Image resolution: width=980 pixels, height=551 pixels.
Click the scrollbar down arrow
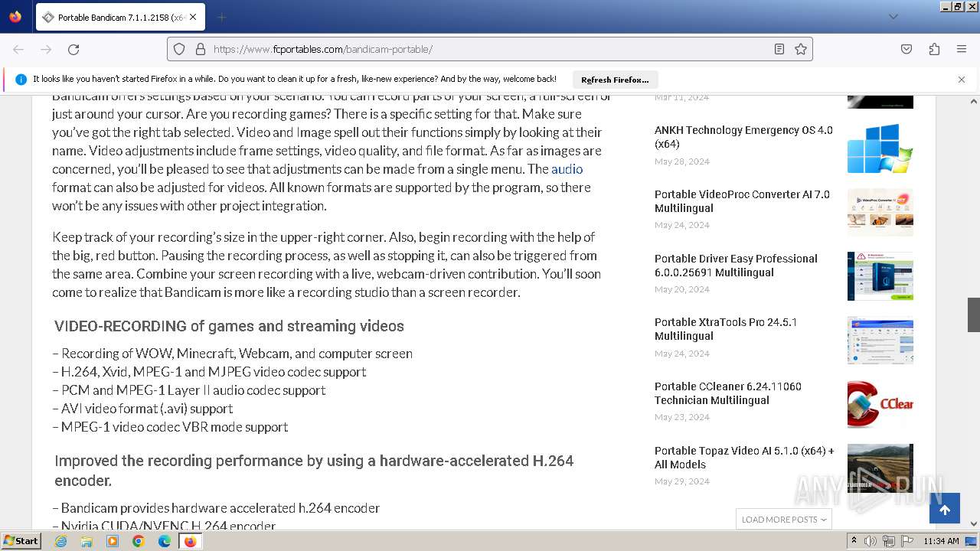[x=974, y=524]
